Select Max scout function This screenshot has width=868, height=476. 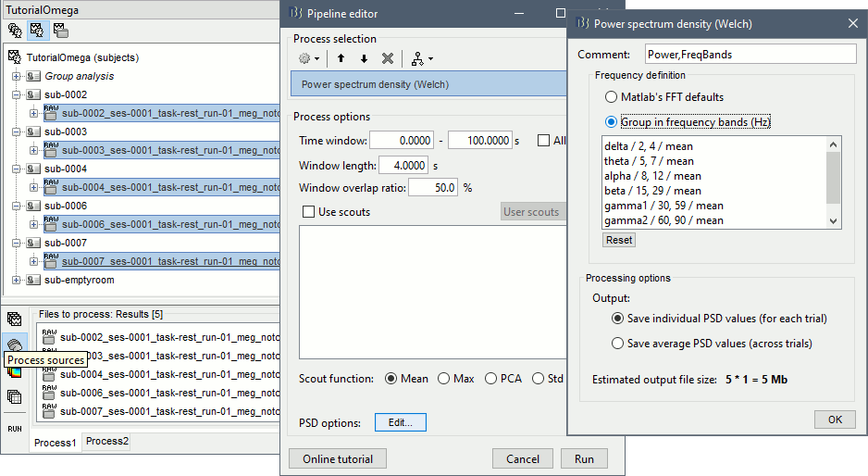tap(444, 379)
